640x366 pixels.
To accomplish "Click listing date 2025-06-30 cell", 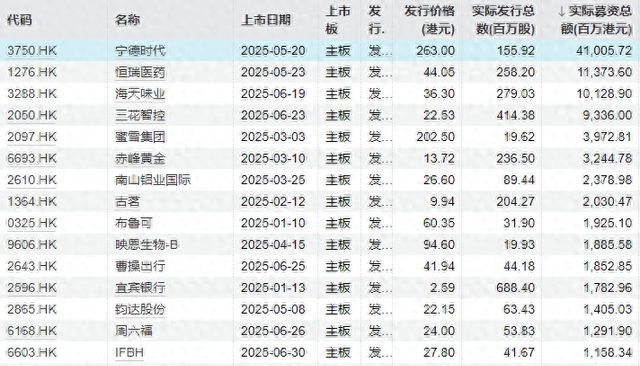I will pos(273,353).
